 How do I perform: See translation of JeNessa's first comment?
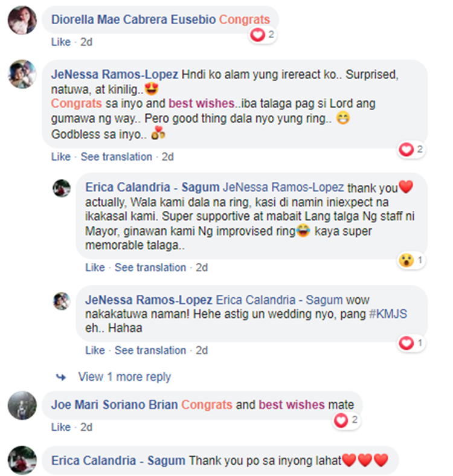pyautogui.click(x=117, y=157)
